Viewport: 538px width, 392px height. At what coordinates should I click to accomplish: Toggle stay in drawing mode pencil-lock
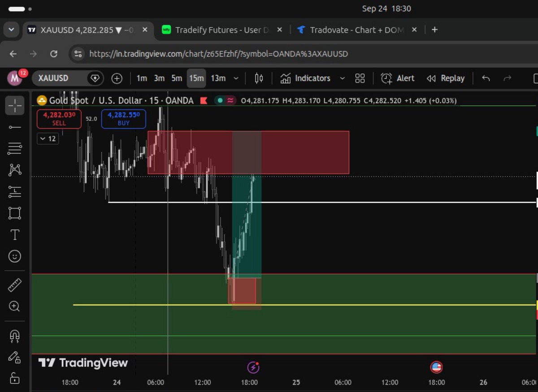15,357
